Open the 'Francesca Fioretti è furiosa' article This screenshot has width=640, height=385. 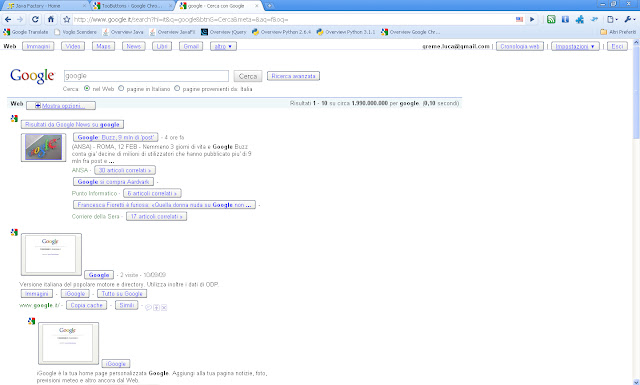(x=164, y=205)
